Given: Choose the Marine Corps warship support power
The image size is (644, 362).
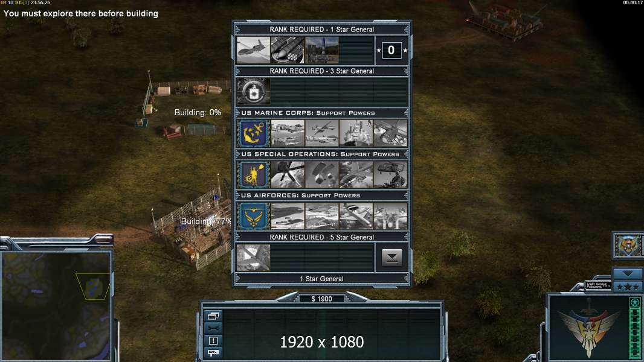Looking at the screenshot, I should [x=356, y=133].
